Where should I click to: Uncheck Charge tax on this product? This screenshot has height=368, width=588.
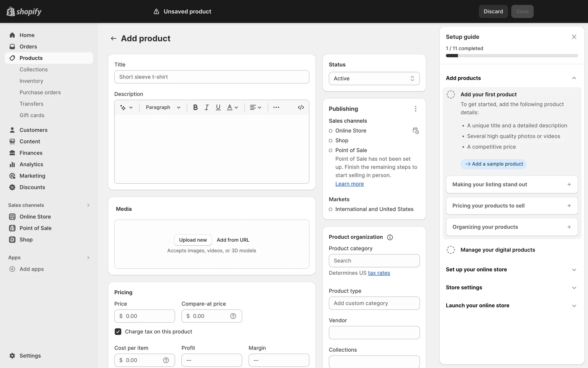coord(118,332)
